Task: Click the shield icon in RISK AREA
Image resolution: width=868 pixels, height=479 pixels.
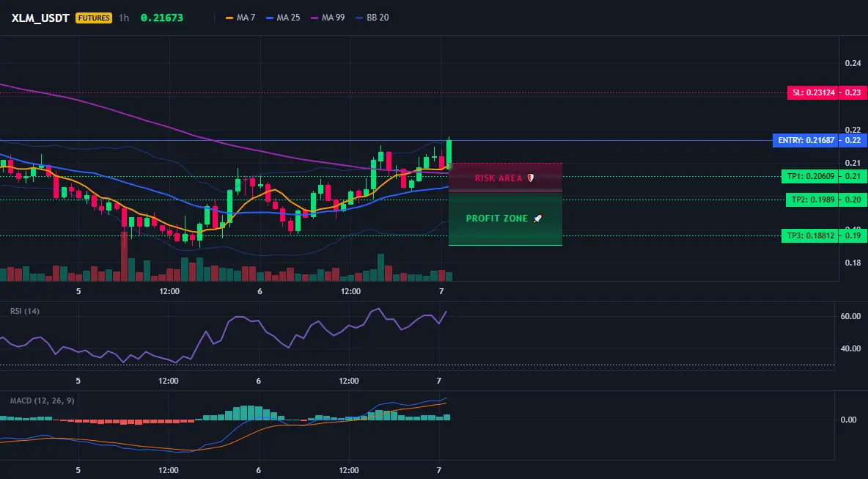Action: pos(530,178)
